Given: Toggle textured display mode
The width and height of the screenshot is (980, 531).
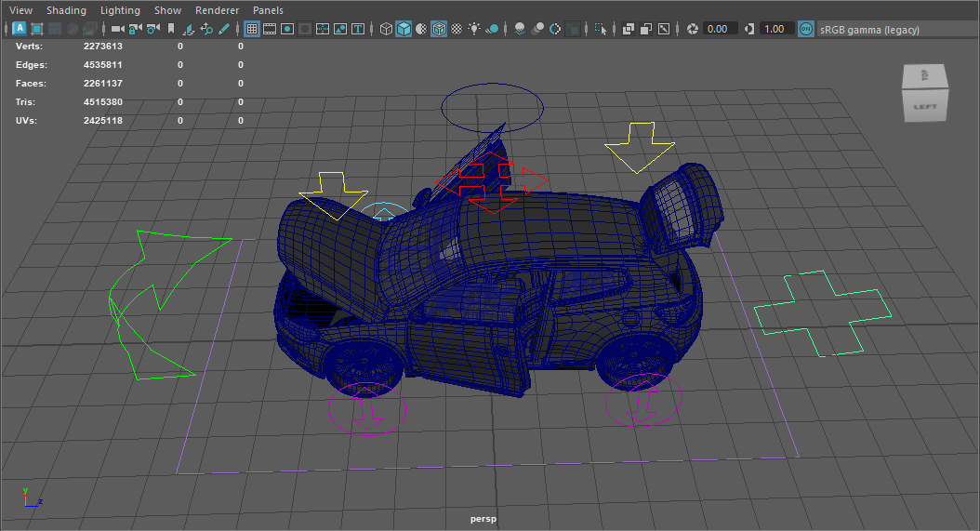Looking at the screenshot, I should pyautogui.click(x=457, y=29).
